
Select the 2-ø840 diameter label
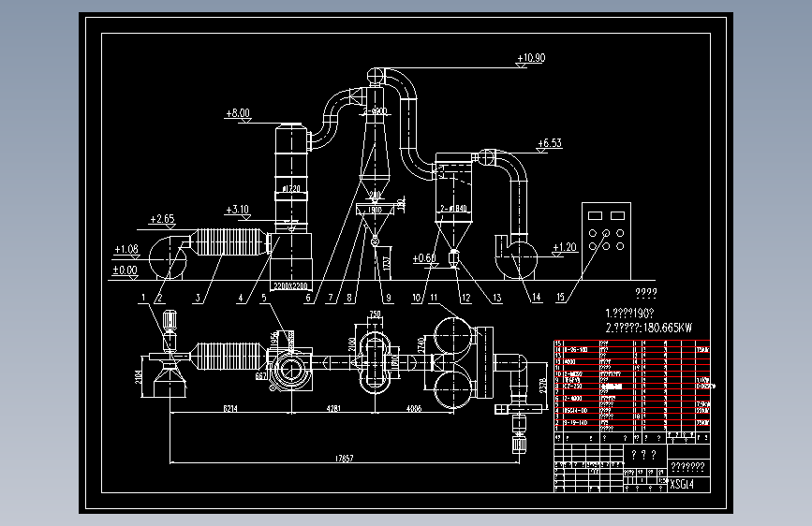[453, 208]
